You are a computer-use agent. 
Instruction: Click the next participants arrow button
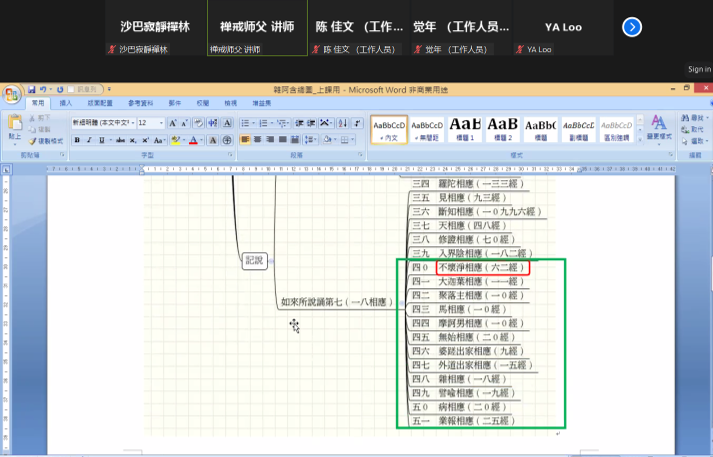coord(631,27)
